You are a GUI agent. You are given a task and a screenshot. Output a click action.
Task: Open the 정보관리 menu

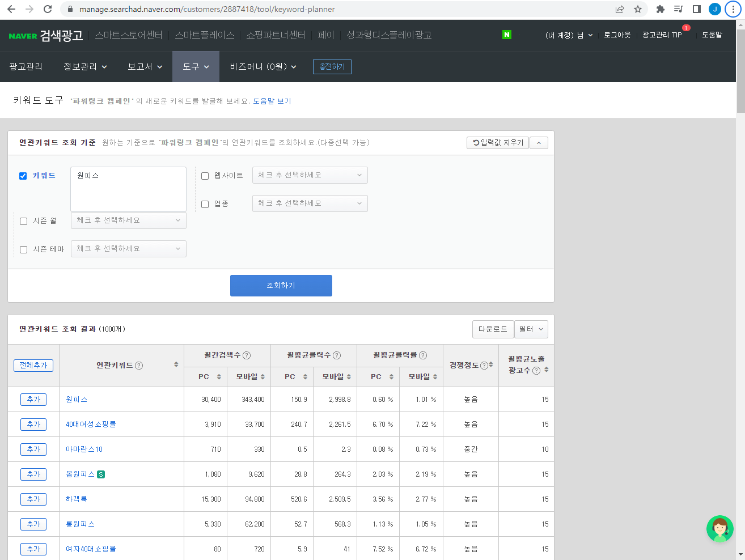click(86, 67)
